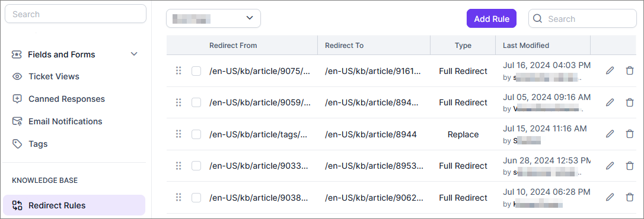Sort by the Redirect From column header
Screen dimensions: 644x219
pyautogui.click(x=233, y=46)
